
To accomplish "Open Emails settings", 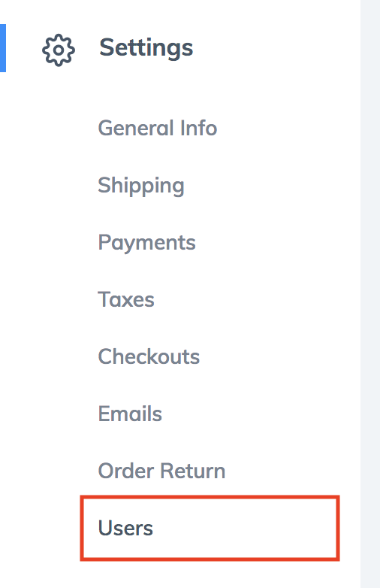I will tap(130, 414).
